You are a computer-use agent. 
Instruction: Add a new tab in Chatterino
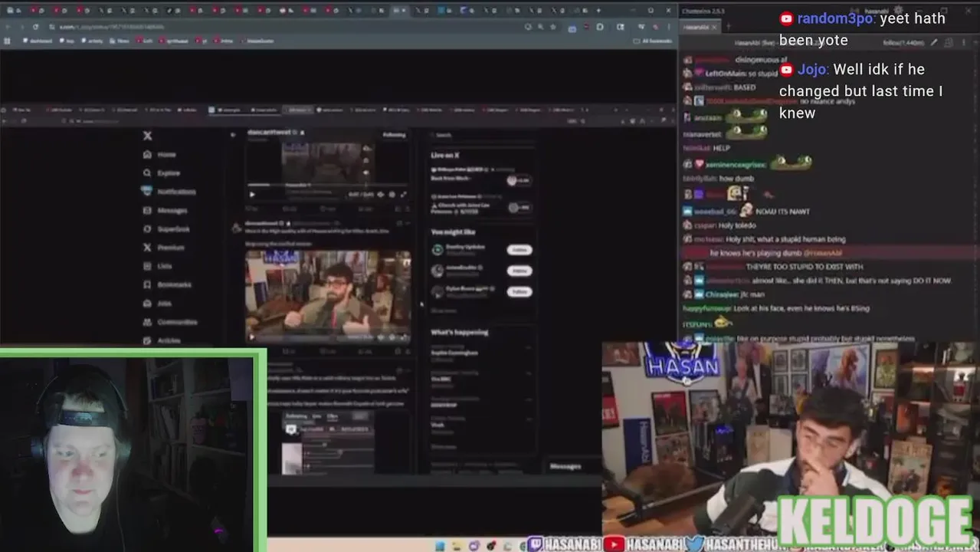(x=728, y=27)
